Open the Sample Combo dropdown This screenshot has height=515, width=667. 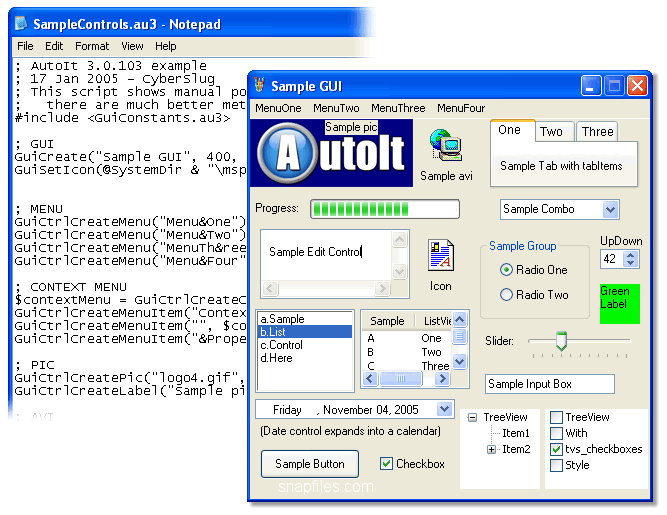[x=610, y=210]
